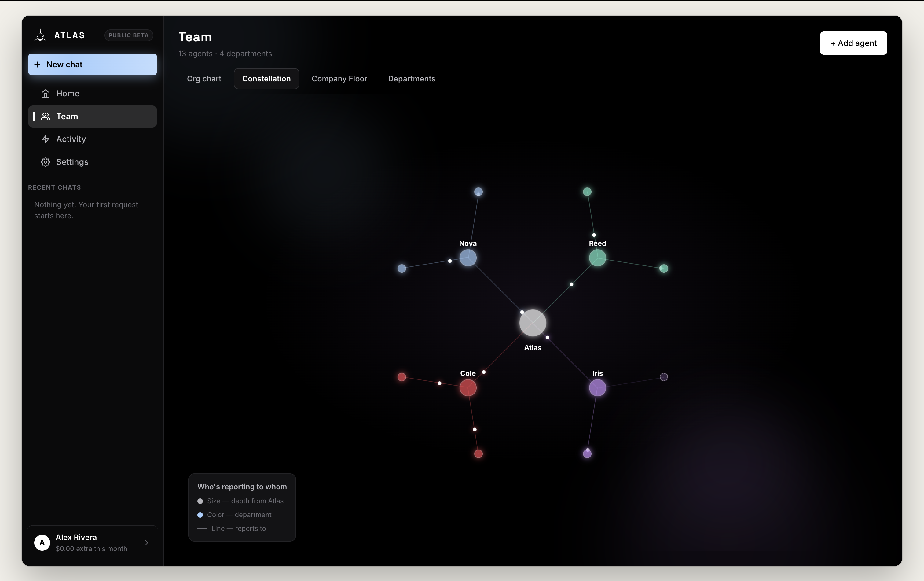Click the Home house icon
The width and height of the screenshot is (924, 581).
46,94
